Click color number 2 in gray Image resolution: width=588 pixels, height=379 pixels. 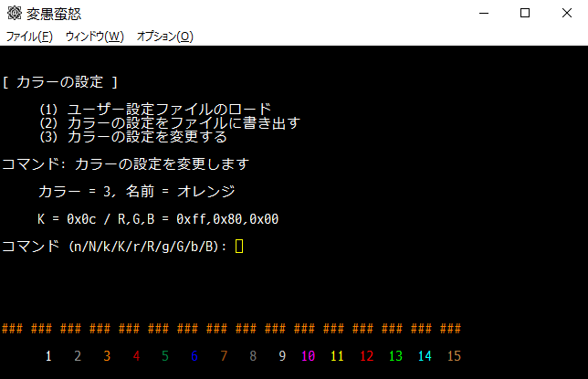[x=78, y=356]
